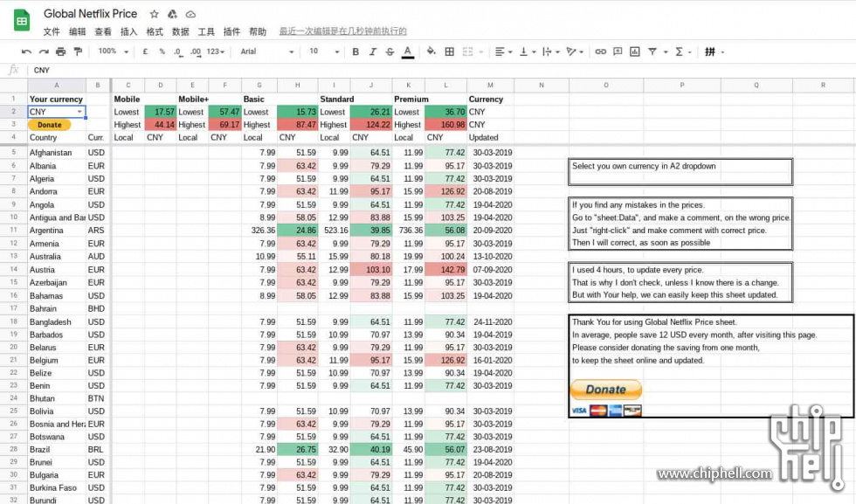
Task: Insert a link
Action: [601, 52]
